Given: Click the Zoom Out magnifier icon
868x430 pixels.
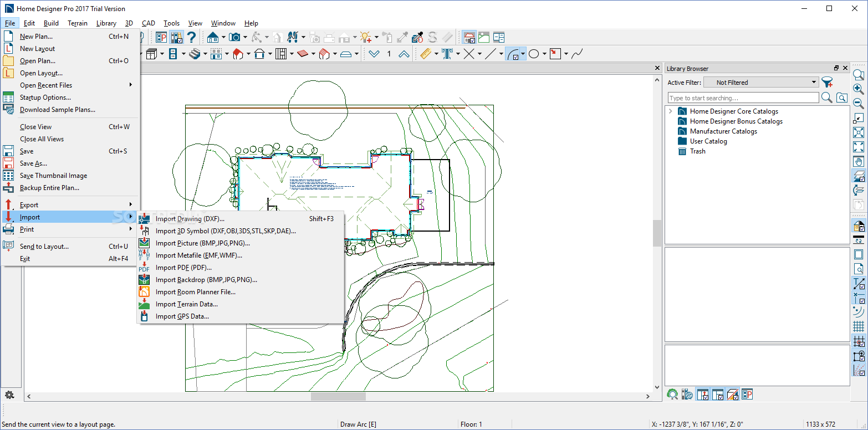Looking at the screenshot, I should (858, 104).
